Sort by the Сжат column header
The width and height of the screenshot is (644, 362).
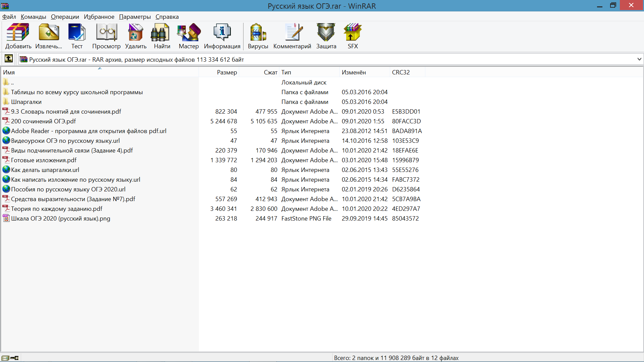point(259,72)
